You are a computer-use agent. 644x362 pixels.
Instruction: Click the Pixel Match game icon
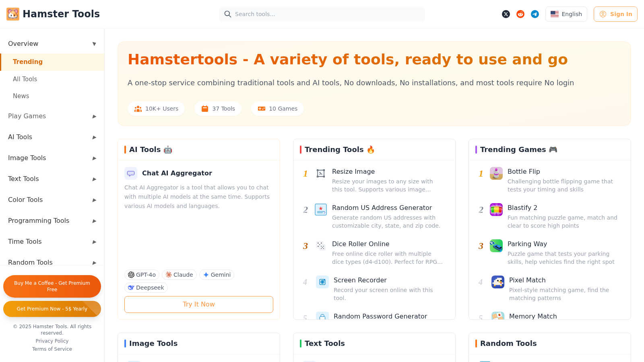point(498,282)
